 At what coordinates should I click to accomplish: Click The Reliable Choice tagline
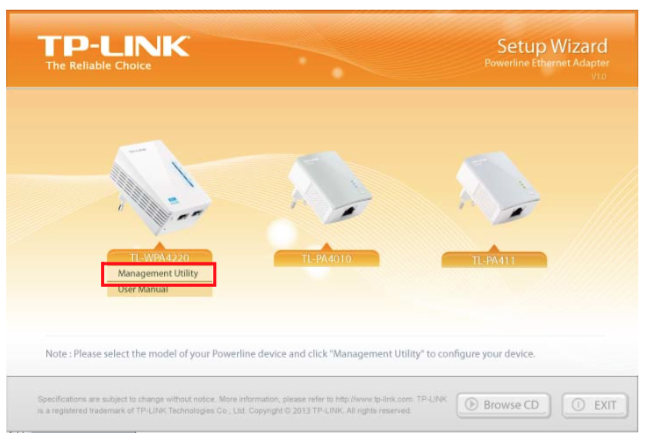pos(99,66)
